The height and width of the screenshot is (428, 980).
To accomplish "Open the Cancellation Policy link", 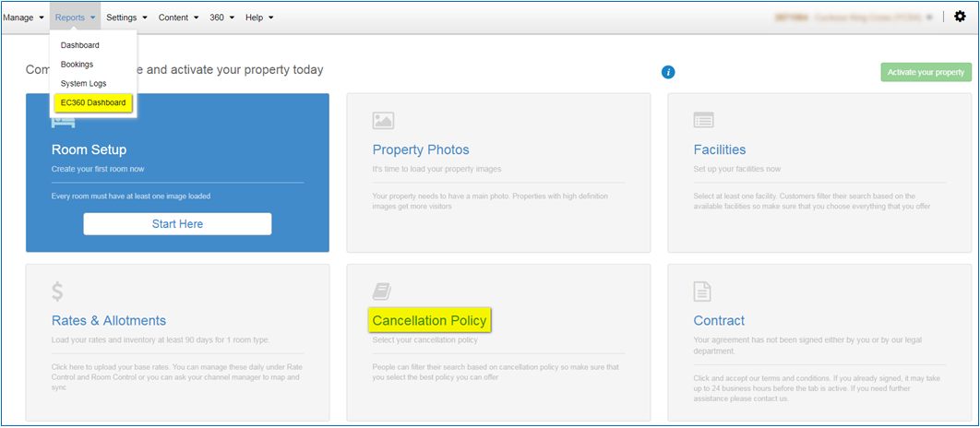I will click(429, 320).
